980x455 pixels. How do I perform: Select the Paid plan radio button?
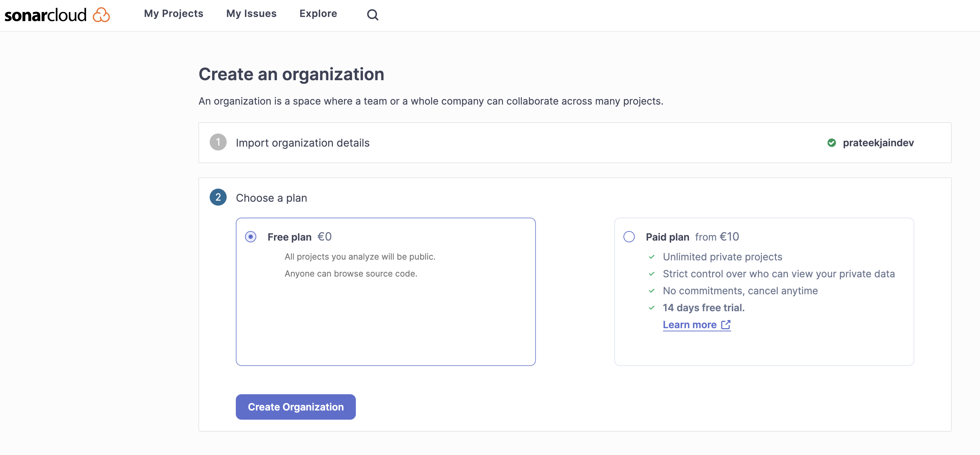pos(629,237)
